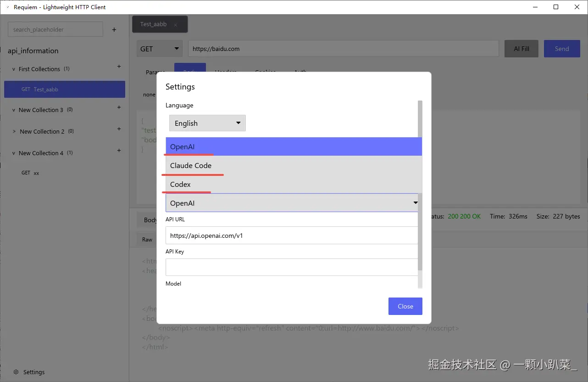Collapse New Collection 4 folder

14,153
